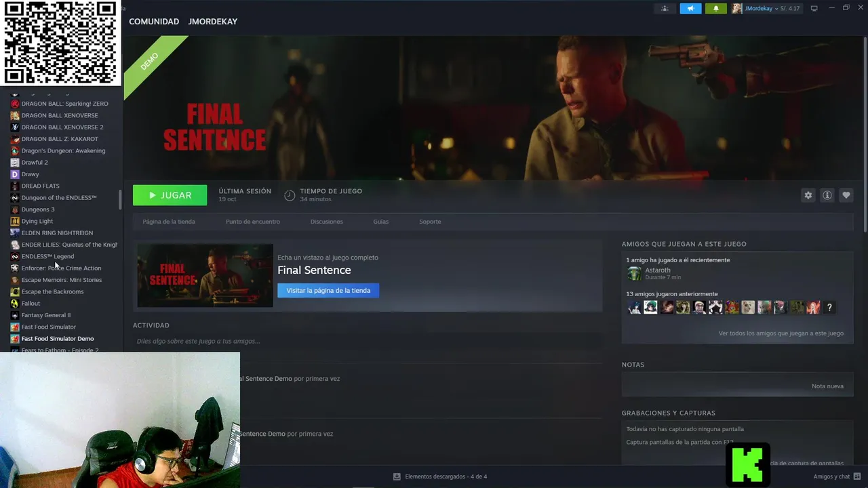The height and width of the screenshot is (488, 868).
Task: Open Página de la tienda tab
Action: [x=169, y=222]
